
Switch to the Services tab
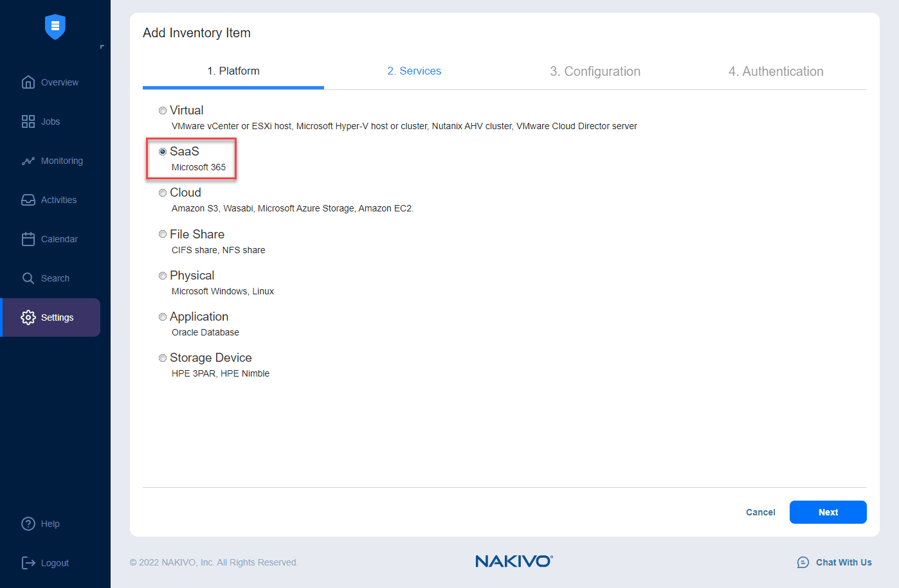(413, 71)
